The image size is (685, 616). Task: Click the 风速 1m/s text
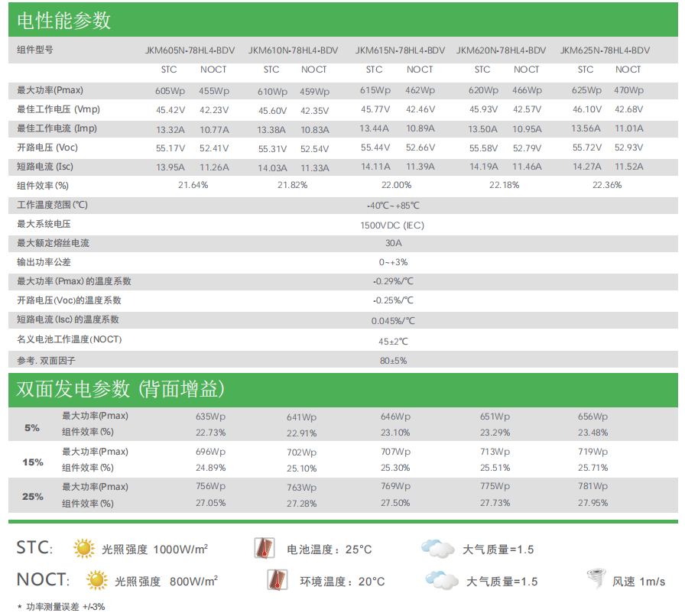point(638,582)
